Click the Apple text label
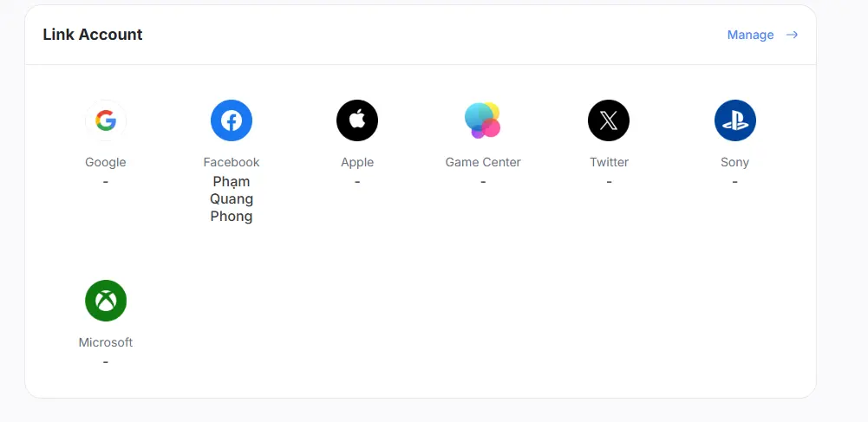This screenshot has width=868, height=422. coord(357,162)
